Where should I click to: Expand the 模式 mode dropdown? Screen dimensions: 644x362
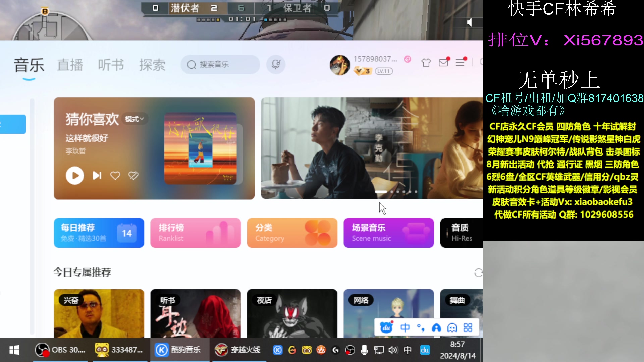click(x=134, y=119)
